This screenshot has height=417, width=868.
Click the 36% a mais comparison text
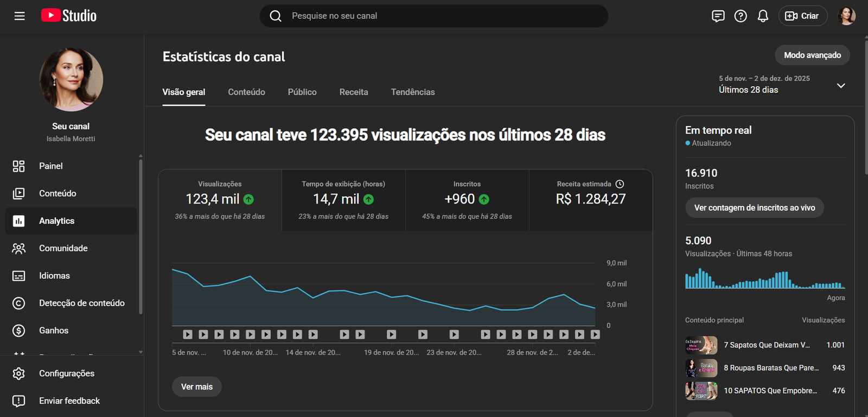coord(220,217)
